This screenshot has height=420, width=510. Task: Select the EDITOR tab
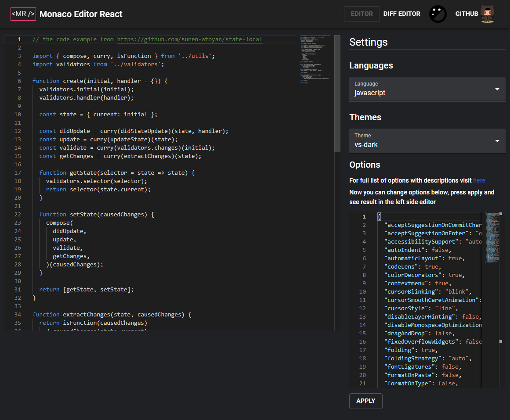tap(362, 14)
